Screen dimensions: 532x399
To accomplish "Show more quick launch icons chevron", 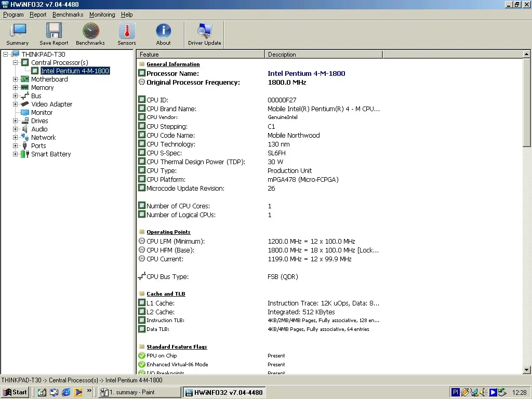I will pos(89,391).
